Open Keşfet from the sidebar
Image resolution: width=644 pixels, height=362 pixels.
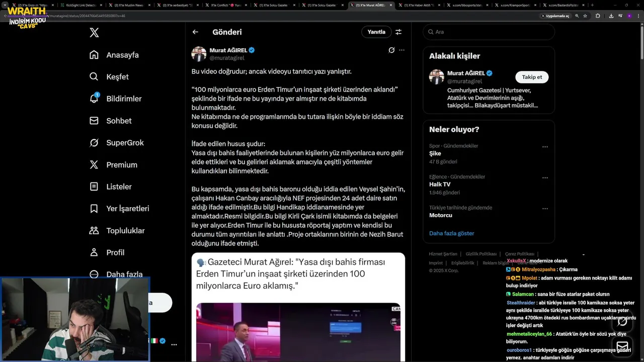[109, 77]
